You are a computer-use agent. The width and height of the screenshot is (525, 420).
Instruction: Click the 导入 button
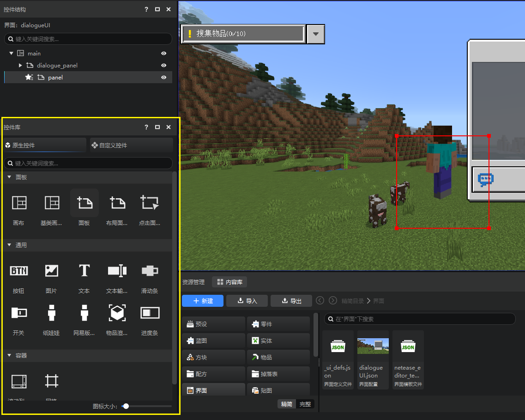[247, 301]
